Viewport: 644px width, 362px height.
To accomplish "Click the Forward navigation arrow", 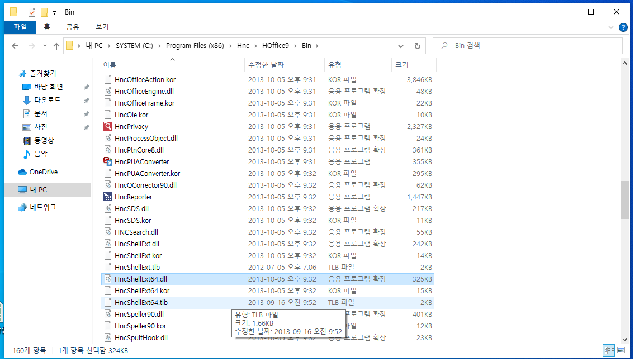I will point(32,46).
